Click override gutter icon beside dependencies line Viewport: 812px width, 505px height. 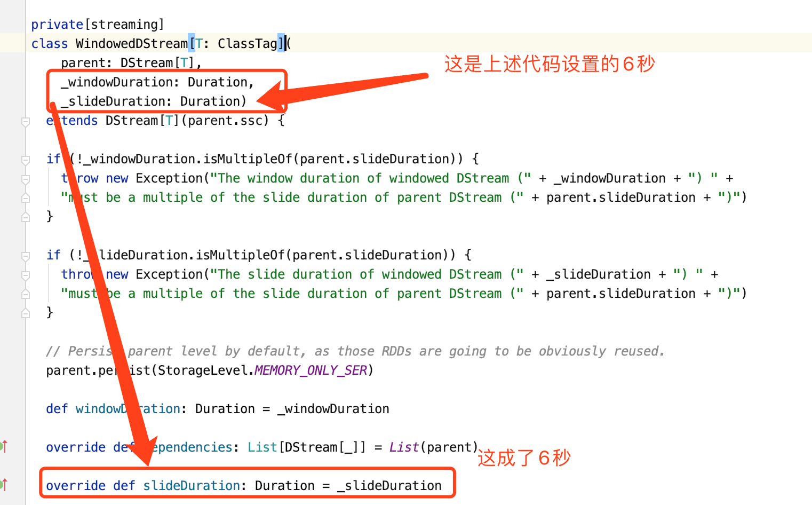pos(3,446)
